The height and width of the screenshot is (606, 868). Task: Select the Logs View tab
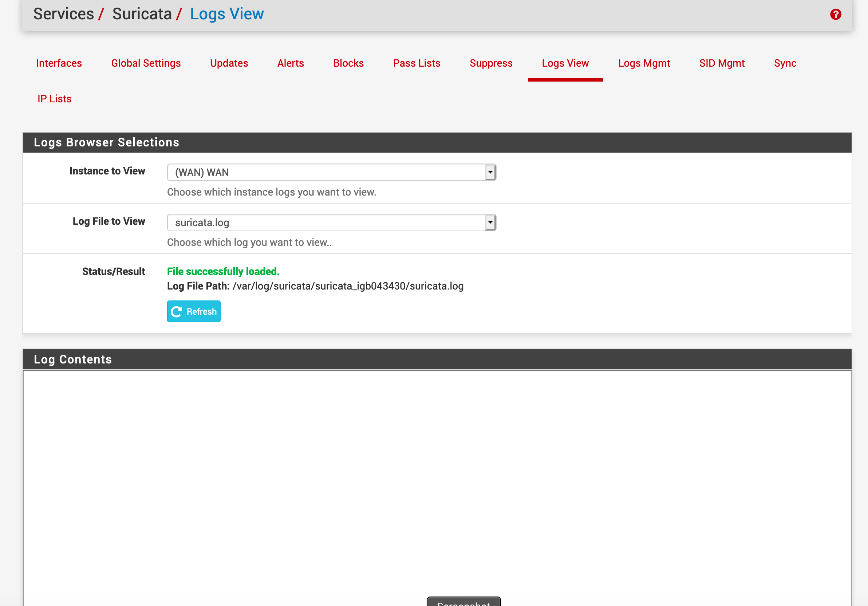pos(565,63)
